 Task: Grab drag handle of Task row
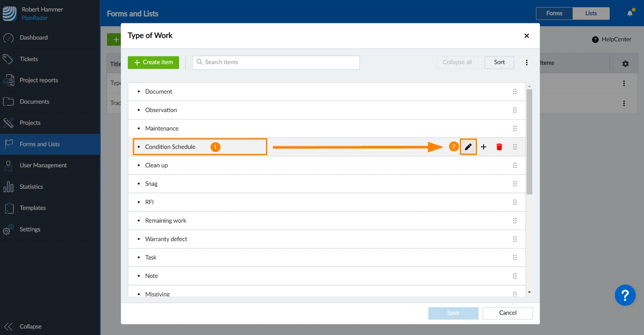tap(515, 258)
